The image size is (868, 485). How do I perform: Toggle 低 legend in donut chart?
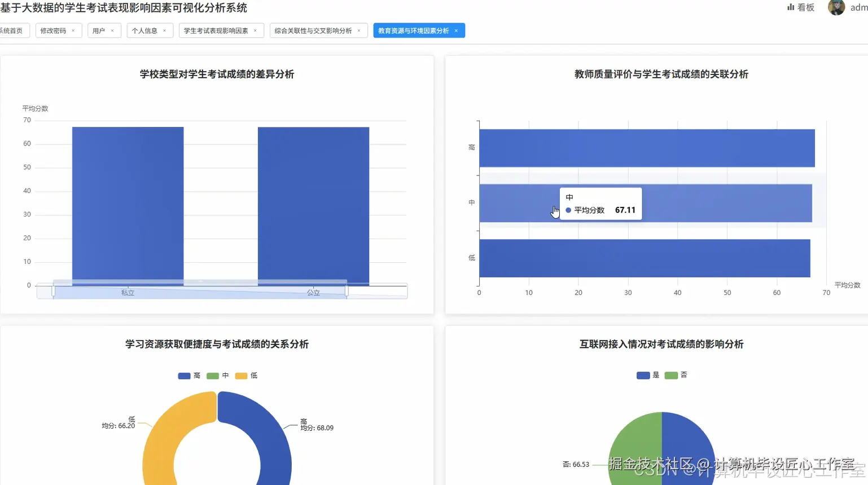click(246, 376)
